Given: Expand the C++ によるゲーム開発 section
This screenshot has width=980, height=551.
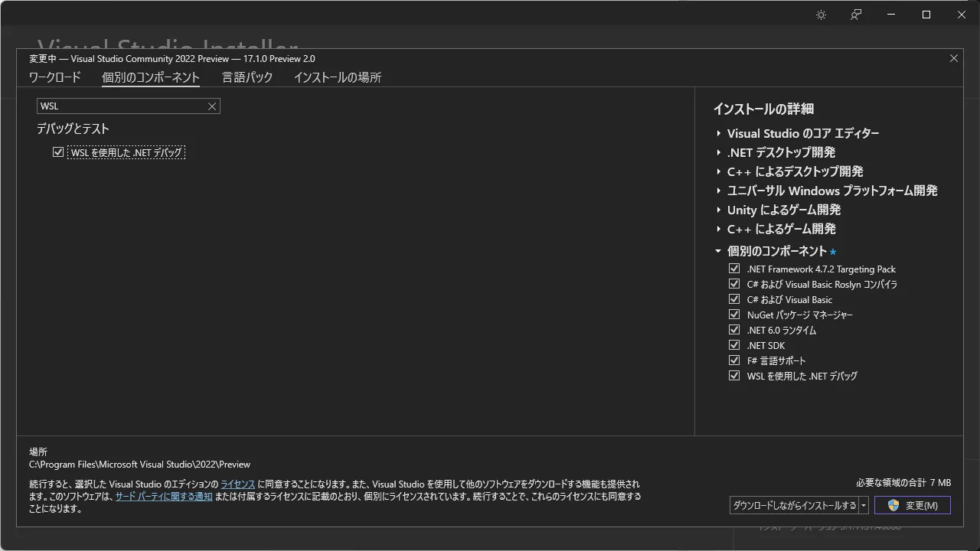Looking at the screenshot, I should [718, 229].
